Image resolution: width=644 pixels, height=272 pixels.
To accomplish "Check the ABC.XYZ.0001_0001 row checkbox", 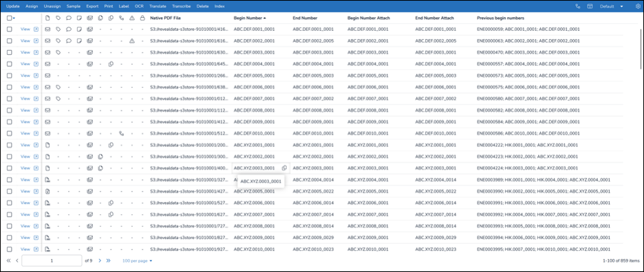I will coord(9,145).
